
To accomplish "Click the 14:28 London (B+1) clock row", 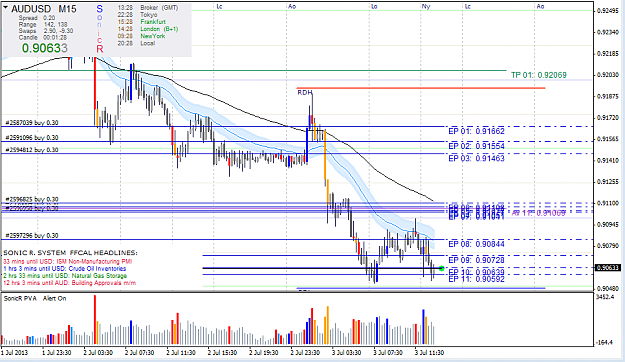I will (x=148, y=29).
